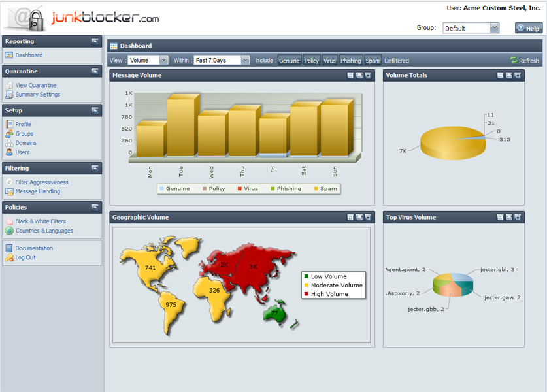Open the View Quarantine link
The width and height of the screenshot is (547, 392).
pyautogui.click(x=36, y=85)
